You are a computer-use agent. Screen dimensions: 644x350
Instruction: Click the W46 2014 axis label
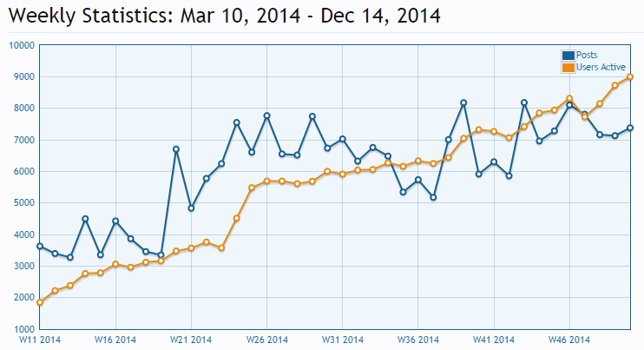569,340
